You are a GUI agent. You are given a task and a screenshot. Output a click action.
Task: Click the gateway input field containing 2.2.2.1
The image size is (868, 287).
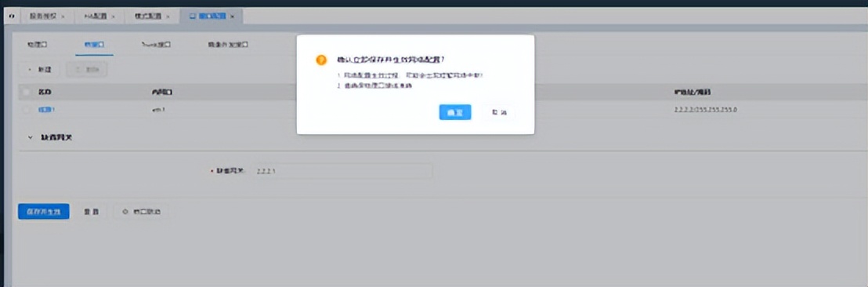341,171
